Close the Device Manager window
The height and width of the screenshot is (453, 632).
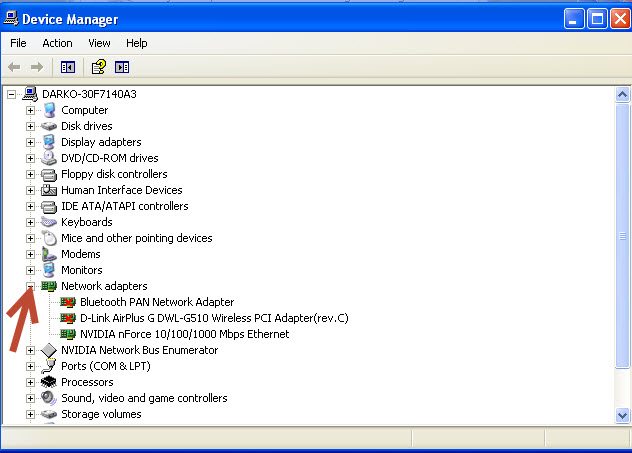(x=620, y=19)
